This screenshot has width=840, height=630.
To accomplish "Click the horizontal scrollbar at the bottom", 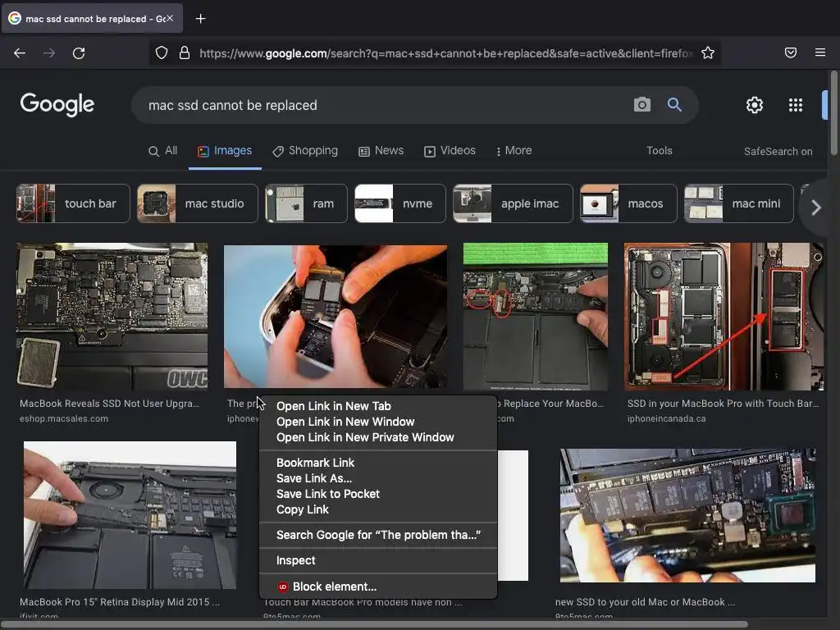I will 374,624.
